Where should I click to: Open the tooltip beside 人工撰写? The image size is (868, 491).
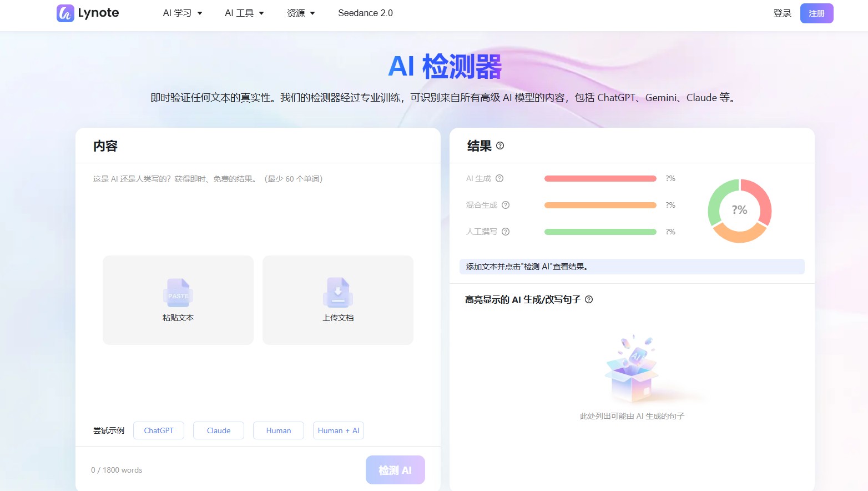(505, 232)
